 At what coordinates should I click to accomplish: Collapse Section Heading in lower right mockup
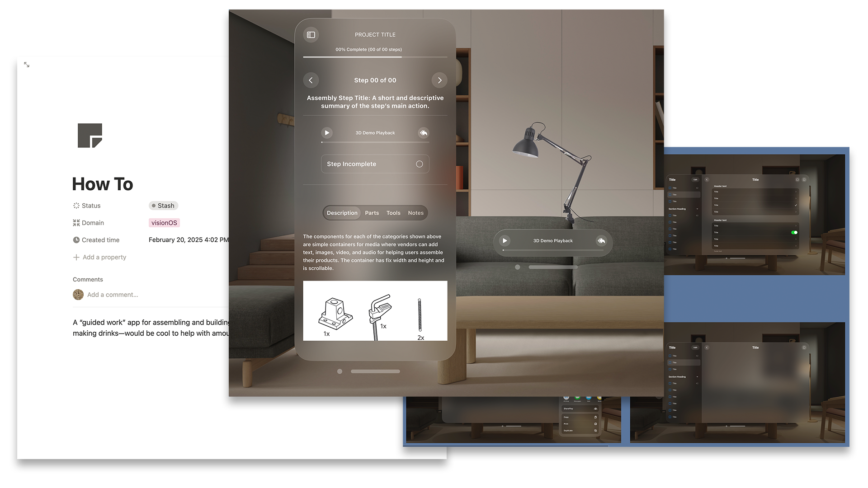(x=697, y=377)
